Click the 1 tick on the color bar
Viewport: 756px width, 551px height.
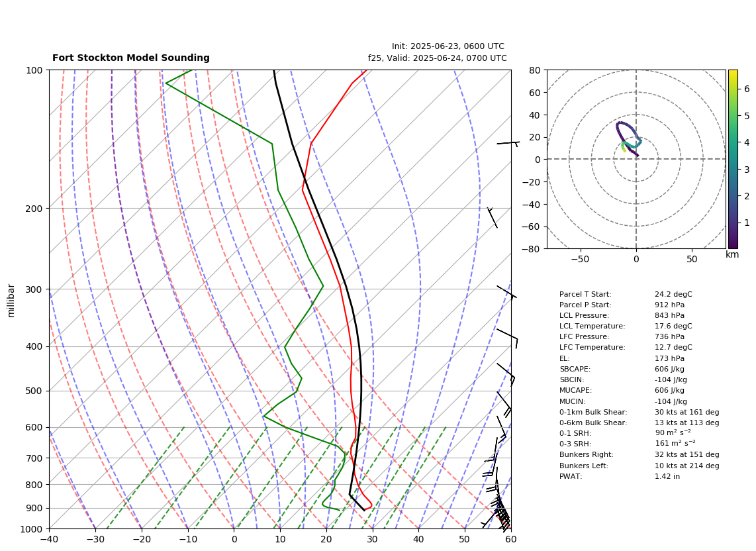746,223
